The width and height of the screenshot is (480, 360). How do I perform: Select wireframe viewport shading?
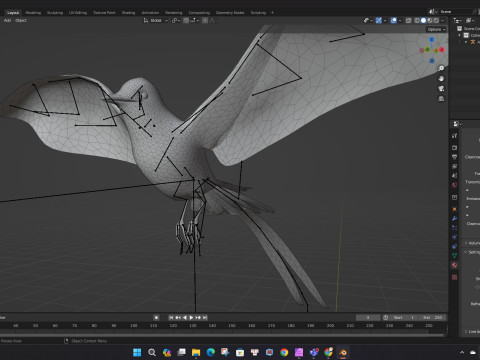tap(417, 20)
